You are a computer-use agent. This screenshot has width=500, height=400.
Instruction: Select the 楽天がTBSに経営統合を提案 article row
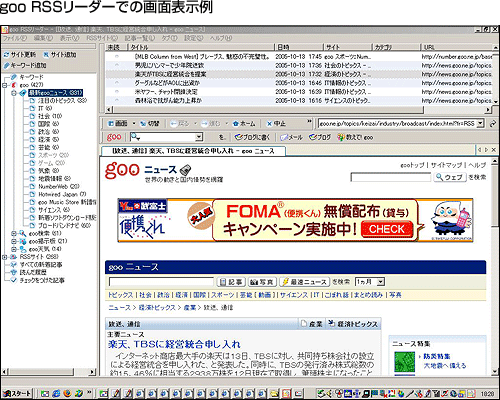click(x=299, y=74)
